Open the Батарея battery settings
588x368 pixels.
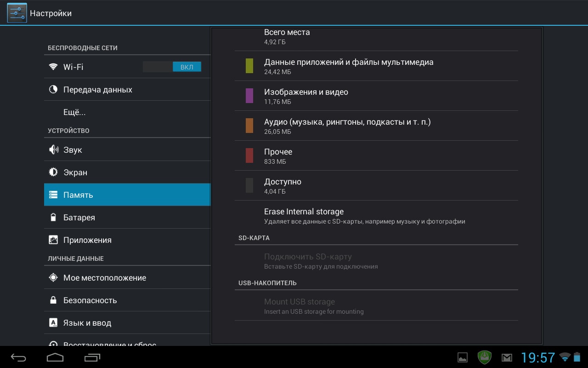[x=79, y=218]
